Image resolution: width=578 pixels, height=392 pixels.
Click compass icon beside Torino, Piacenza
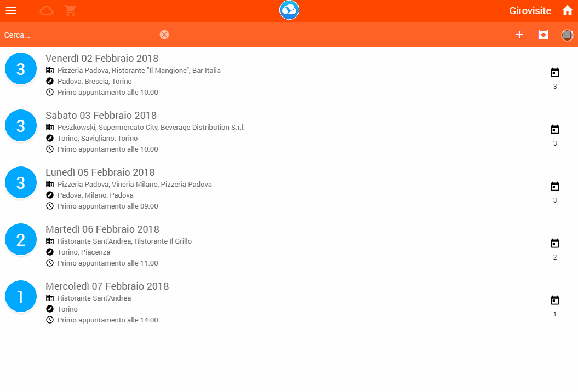(50, 252)
